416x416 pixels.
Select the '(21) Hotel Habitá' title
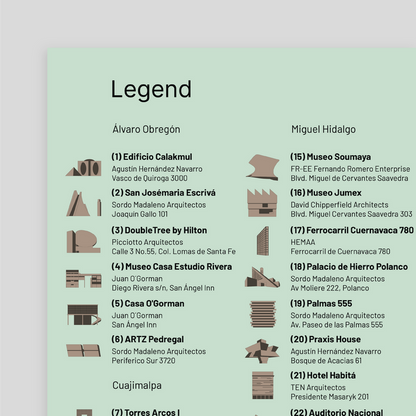tap(323, 375)
